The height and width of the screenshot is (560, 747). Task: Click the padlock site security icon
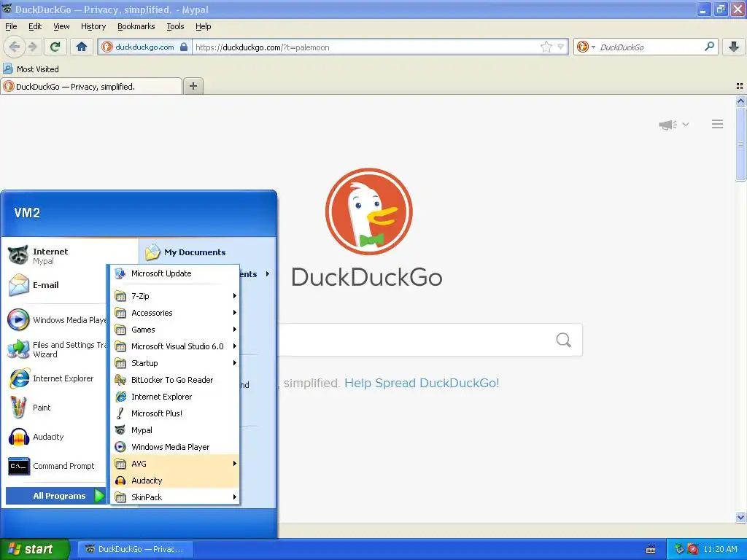tap(184, 47)
